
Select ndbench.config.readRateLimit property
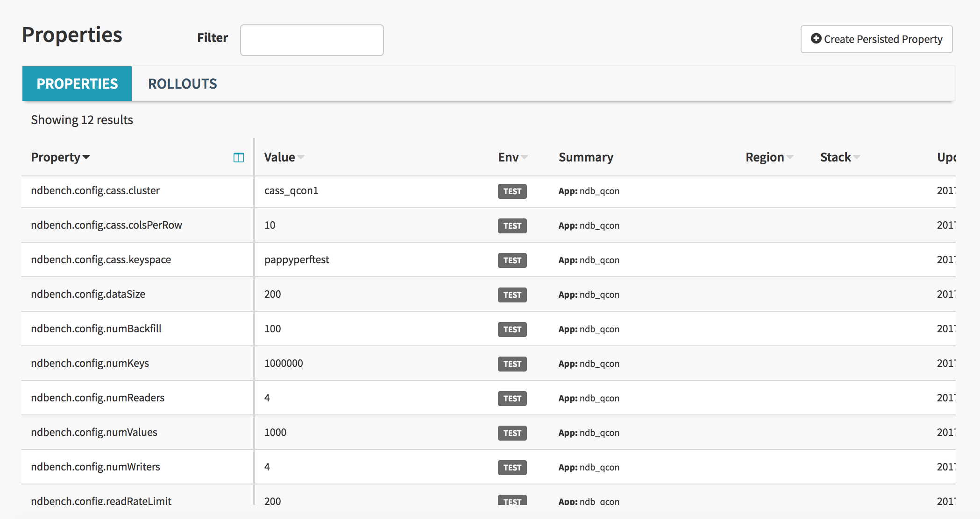click(101, 501)
